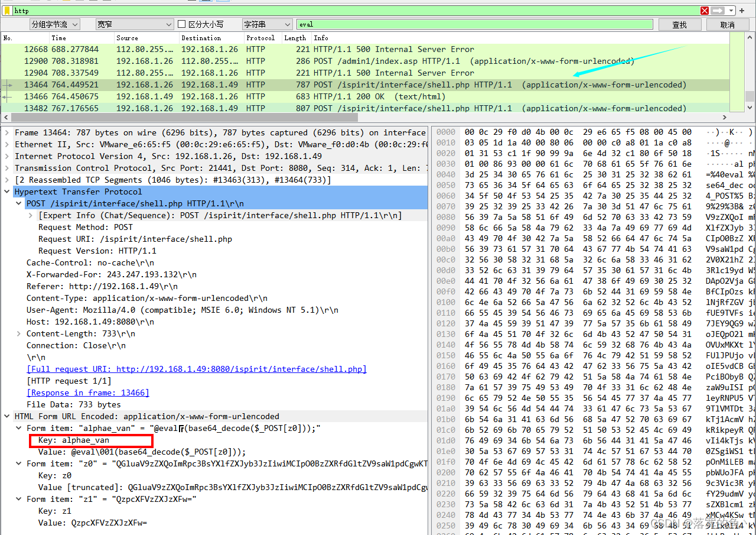This screenshot has width=756, height=535.
Task: Select packet 13464 POST shell.php row
Action: pos(365,85)
